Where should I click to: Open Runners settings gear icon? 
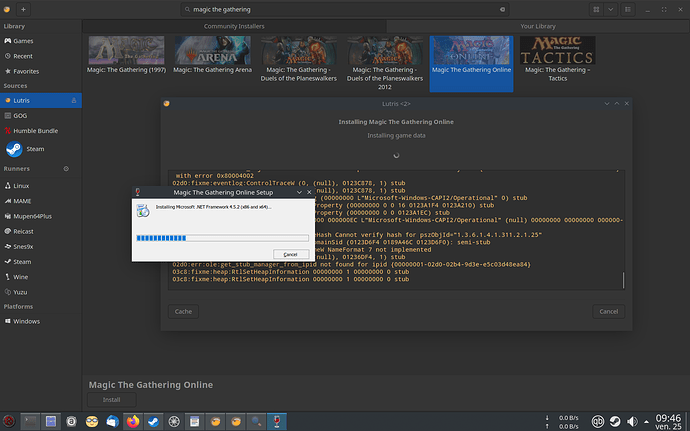pyautogui.click(x=66, y=169)
